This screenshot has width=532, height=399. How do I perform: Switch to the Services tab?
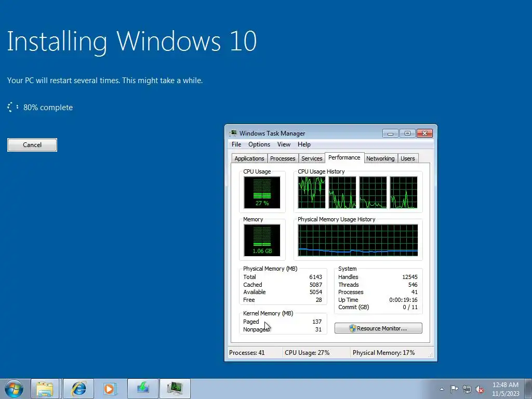pos(312,158)
